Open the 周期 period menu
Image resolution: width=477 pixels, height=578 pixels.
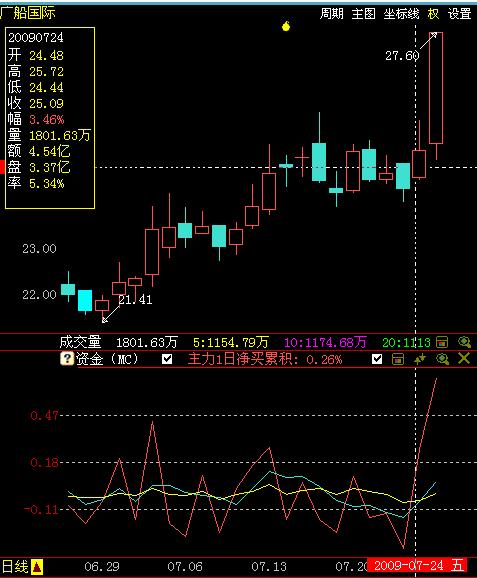click(x=331, y=14)
